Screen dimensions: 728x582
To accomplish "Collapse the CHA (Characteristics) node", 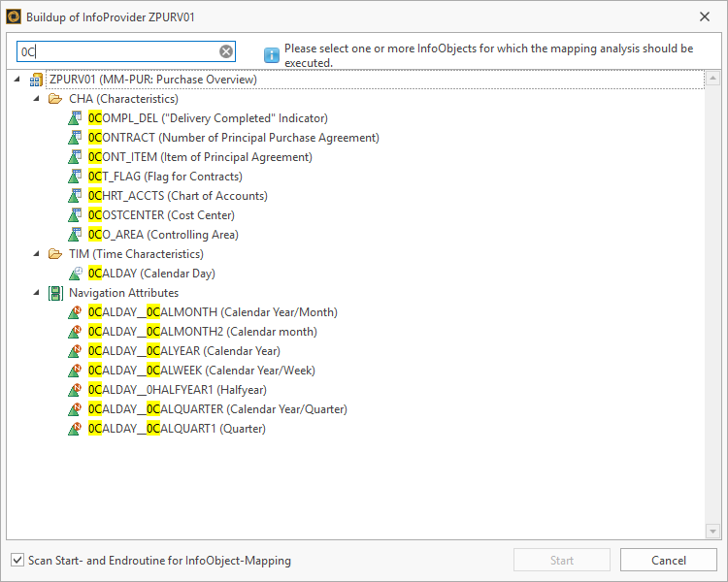I will (37, 99).
